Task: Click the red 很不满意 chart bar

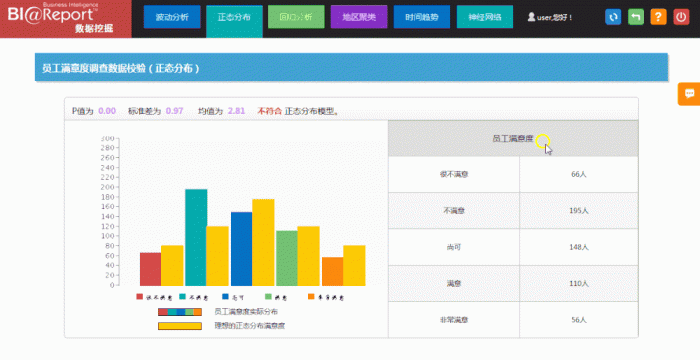Action: coord(150,269)
